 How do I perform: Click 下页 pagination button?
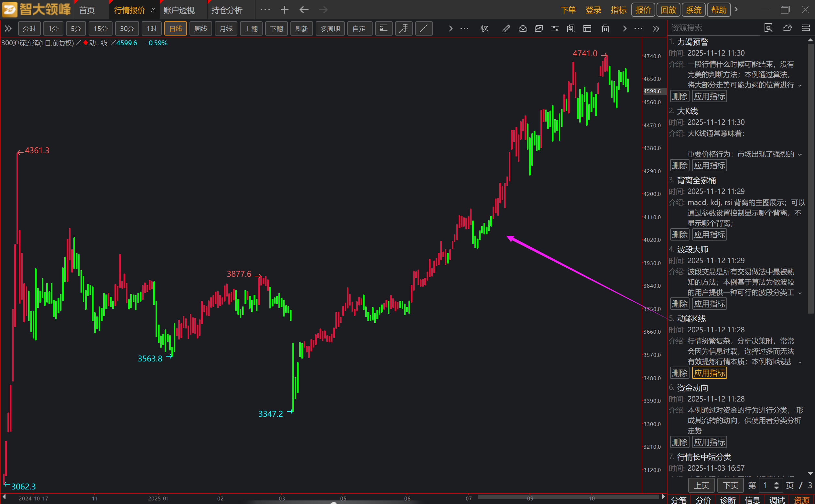[x=730, y=485]
